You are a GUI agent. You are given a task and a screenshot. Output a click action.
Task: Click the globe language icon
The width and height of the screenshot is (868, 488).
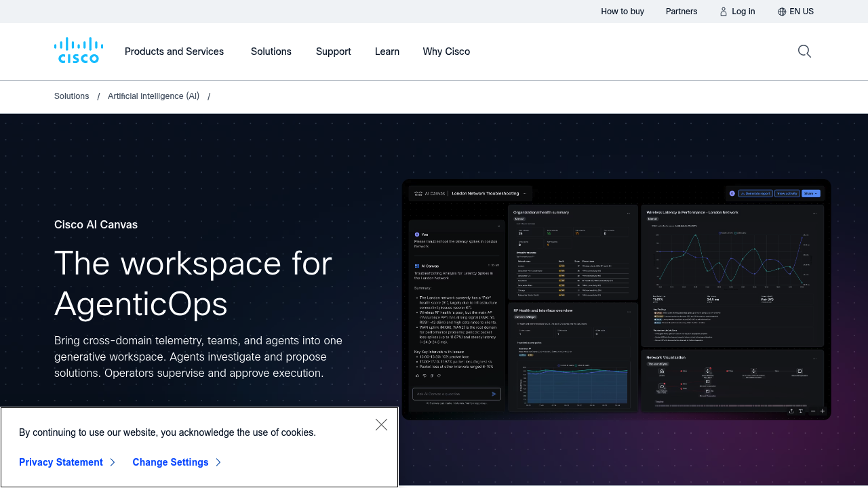(782, 12)
